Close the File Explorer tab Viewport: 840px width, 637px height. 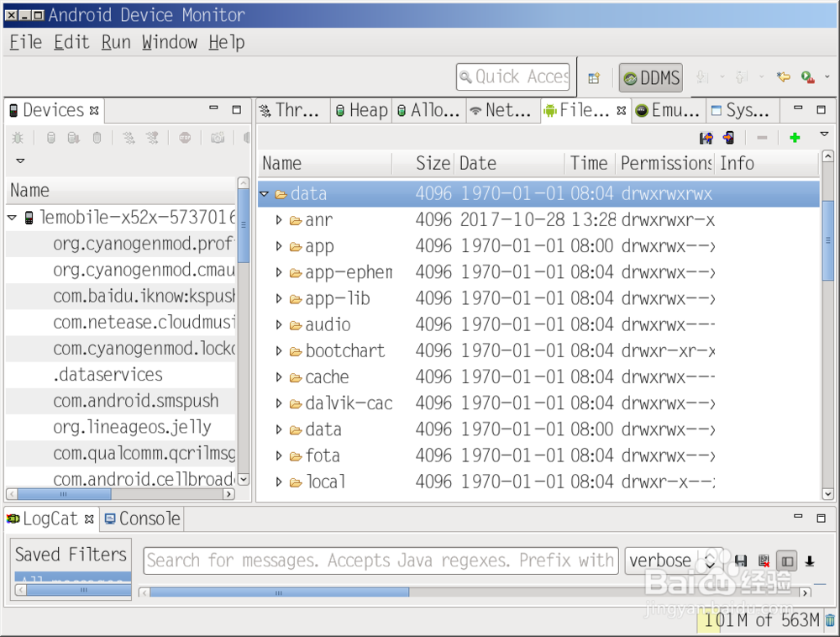[621, 110]
